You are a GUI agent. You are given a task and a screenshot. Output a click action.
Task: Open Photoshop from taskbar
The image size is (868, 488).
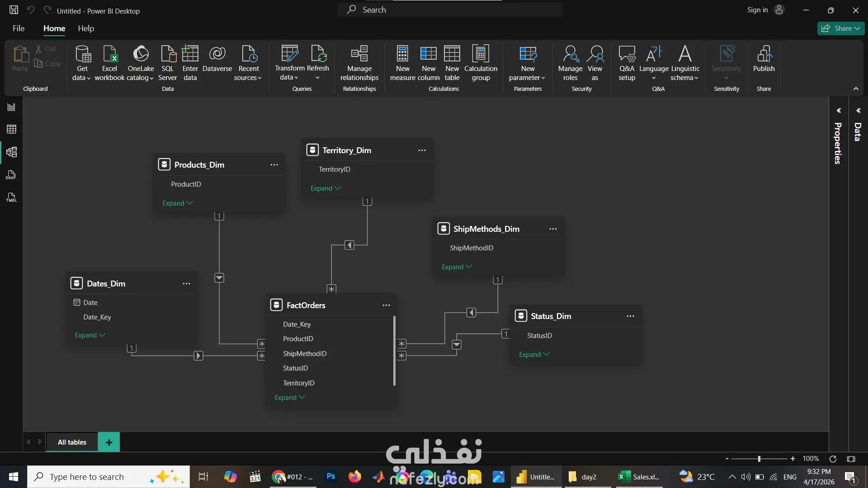331,477
